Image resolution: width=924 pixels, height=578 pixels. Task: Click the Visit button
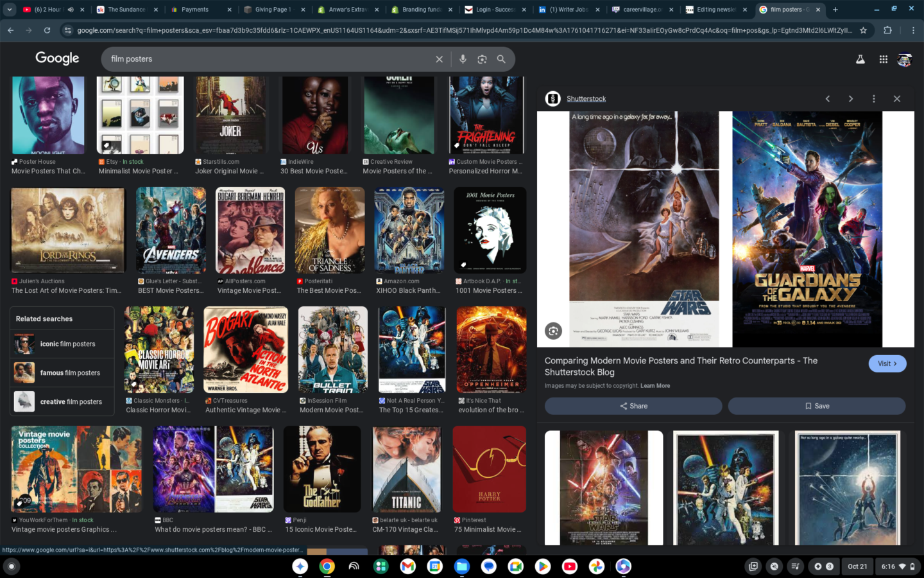click(x=887, y=363)
